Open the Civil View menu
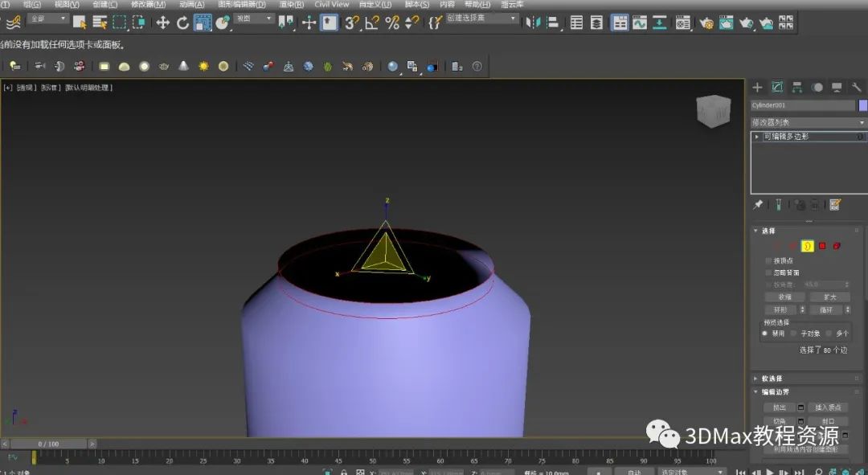Screen dimensions: 868x475 pos(331,4)
